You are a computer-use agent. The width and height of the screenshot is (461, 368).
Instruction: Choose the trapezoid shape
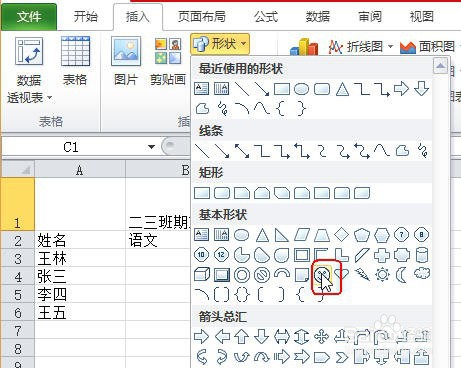[322, 235]
